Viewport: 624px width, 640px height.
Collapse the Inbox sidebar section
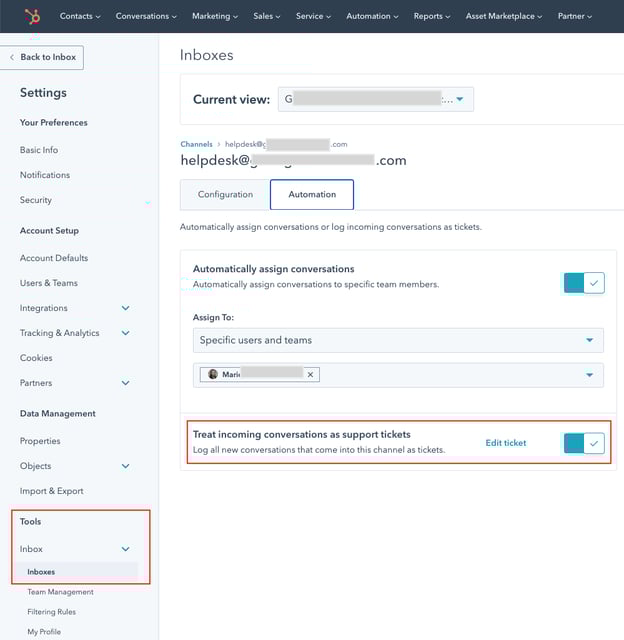point(125,549)
